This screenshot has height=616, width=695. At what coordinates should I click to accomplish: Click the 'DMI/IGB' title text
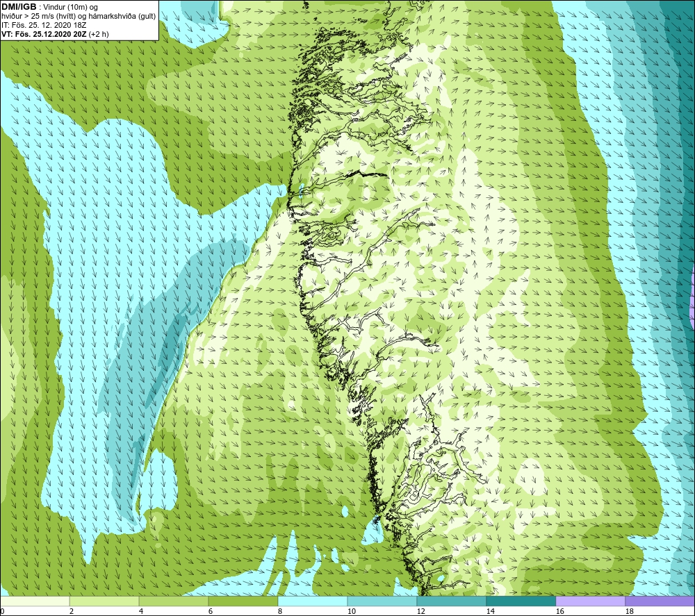[x=19, y=7]
